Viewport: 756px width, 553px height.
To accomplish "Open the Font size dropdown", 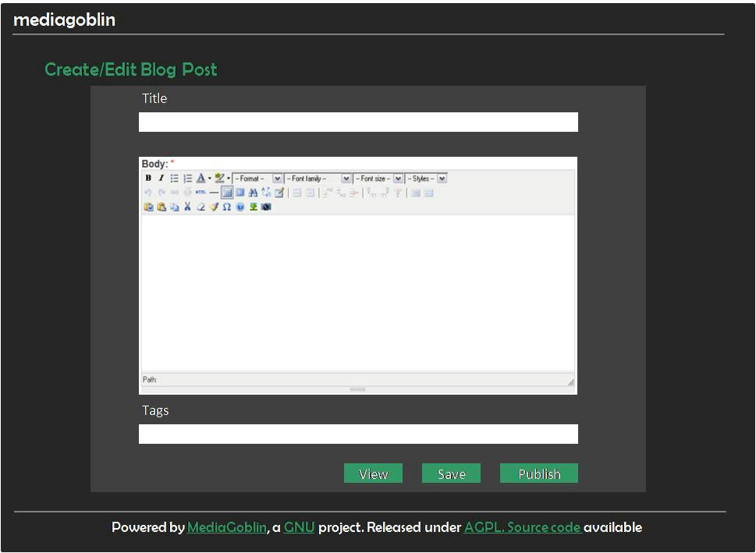I will (378, 179).
